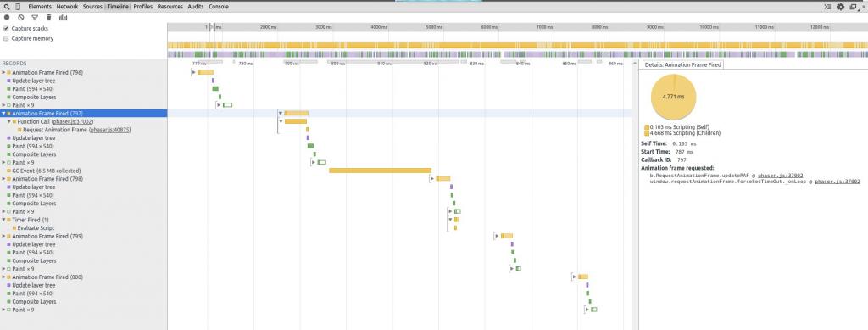868x330 pixels.
Task: Toggle the mobile device emulation icon
Action: click(x=18, y=7)
